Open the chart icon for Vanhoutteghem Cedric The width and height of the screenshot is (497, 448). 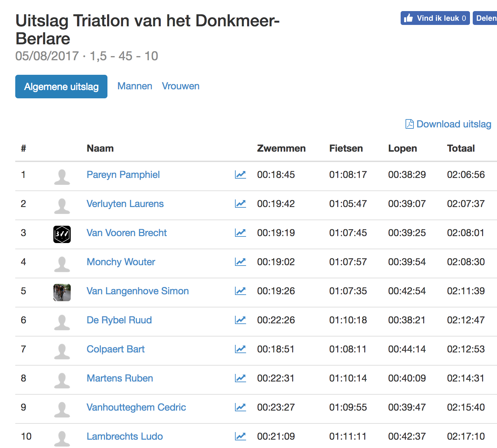241,407
